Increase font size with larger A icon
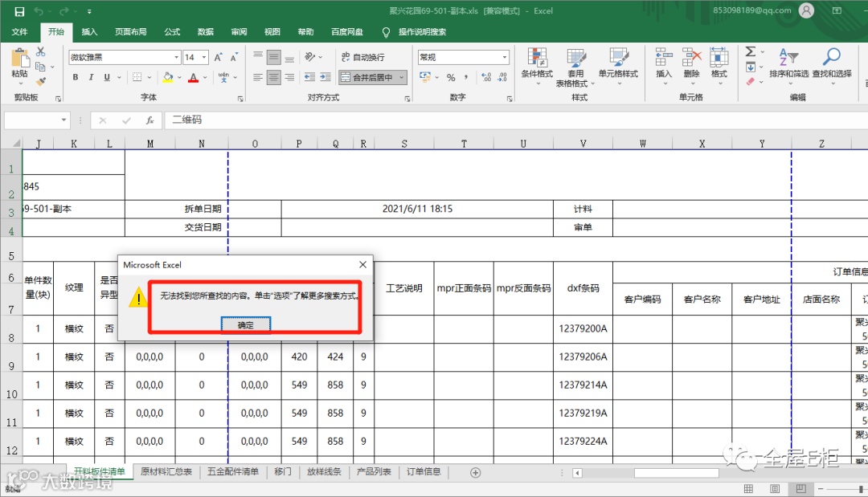 218,58
